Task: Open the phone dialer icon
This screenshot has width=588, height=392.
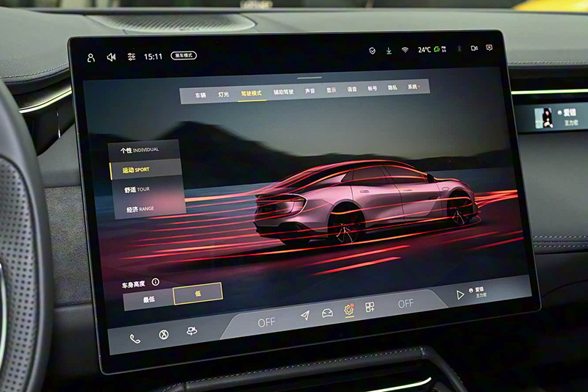Action: [x=135, y=339]
